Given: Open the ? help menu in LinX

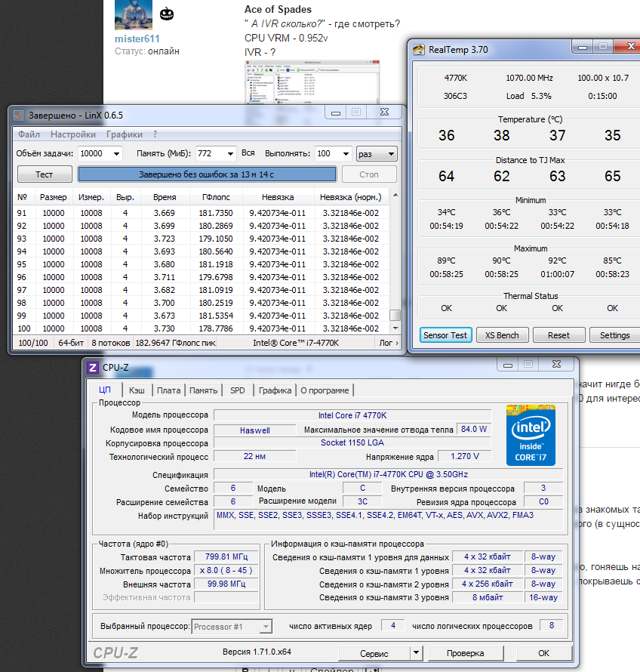Looking at the screenshot, I should (x=155, y=134).
